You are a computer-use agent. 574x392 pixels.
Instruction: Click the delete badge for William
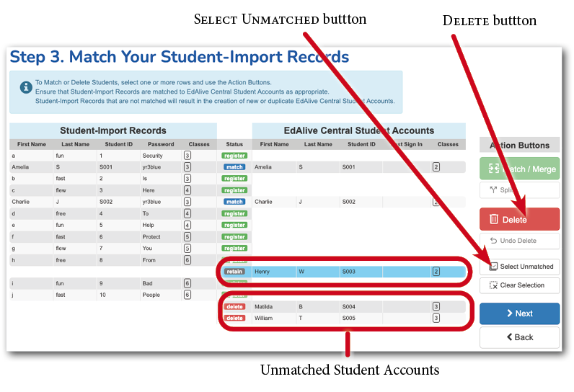pos(234,318)
